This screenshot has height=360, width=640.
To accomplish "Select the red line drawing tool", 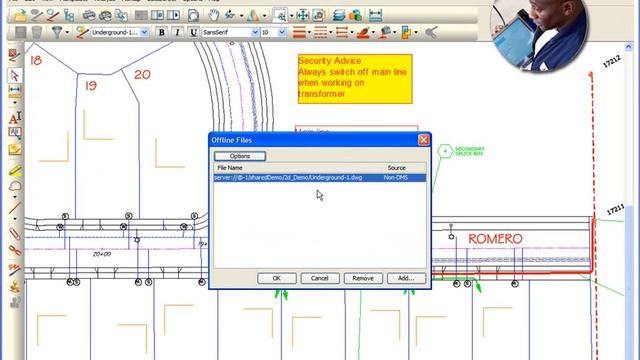I will (x=15, y=207).
